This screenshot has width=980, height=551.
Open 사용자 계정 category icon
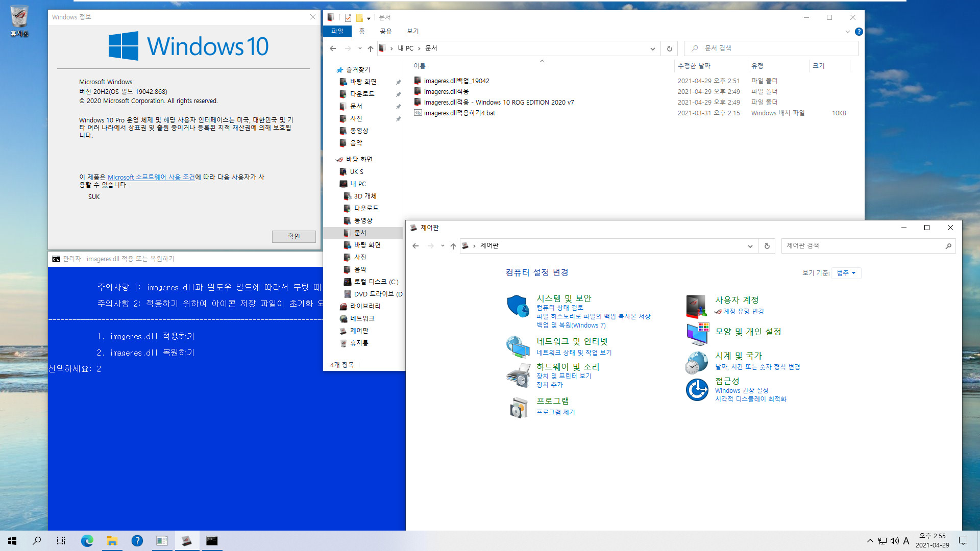click(696, 306)
